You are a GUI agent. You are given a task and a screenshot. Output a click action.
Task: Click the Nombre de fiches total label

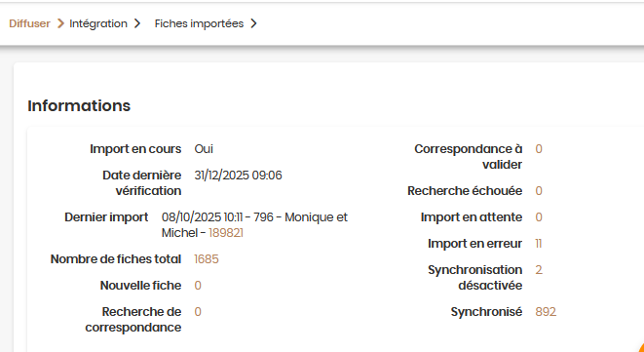116,259
